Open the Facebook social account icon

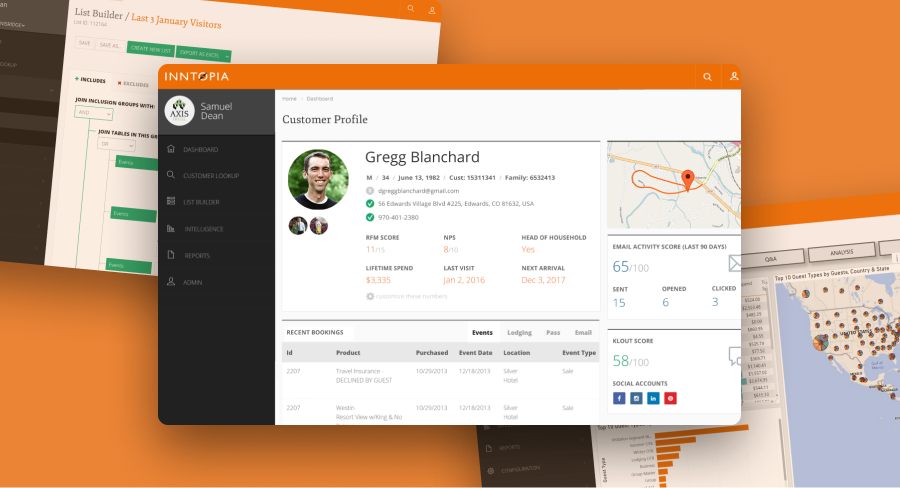[x=619, y=398]
